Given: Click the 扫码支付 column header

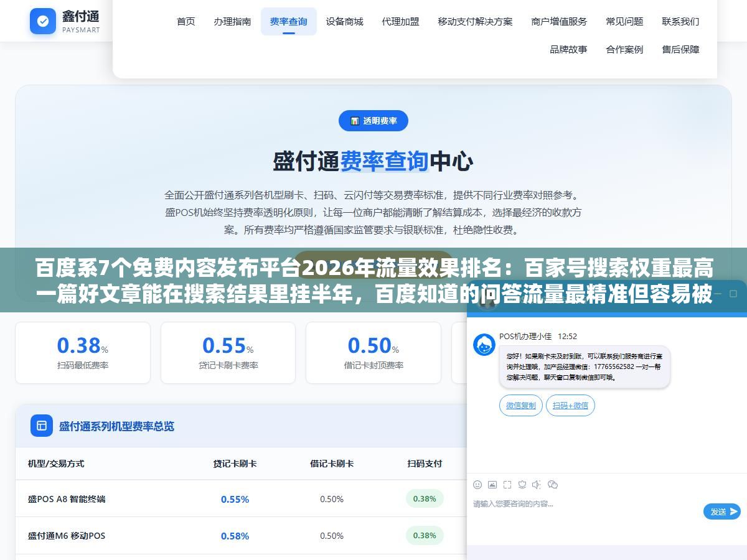Looking at the screenshot, I should 425,464.
